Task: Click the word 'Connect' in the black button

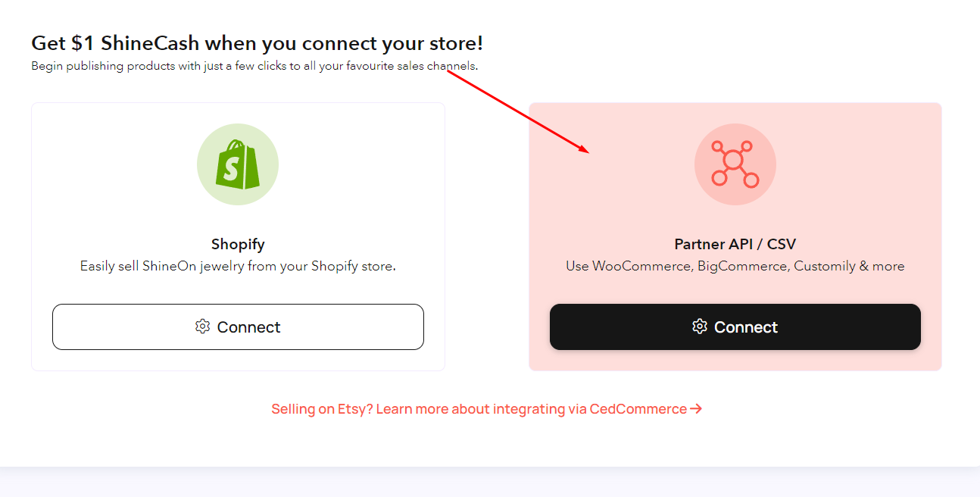Action: (746, 327)
